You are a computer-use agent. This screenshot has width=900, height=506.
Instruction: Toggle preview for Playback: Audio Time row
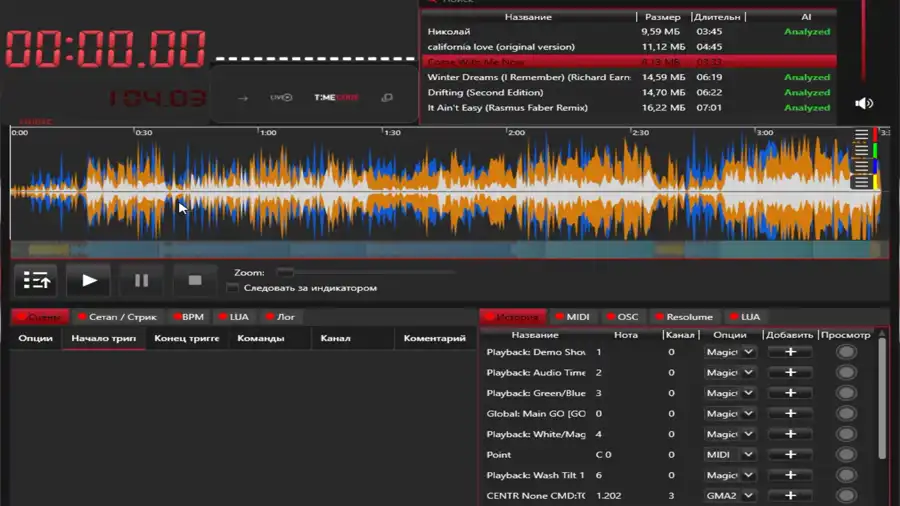click(847, 373)
